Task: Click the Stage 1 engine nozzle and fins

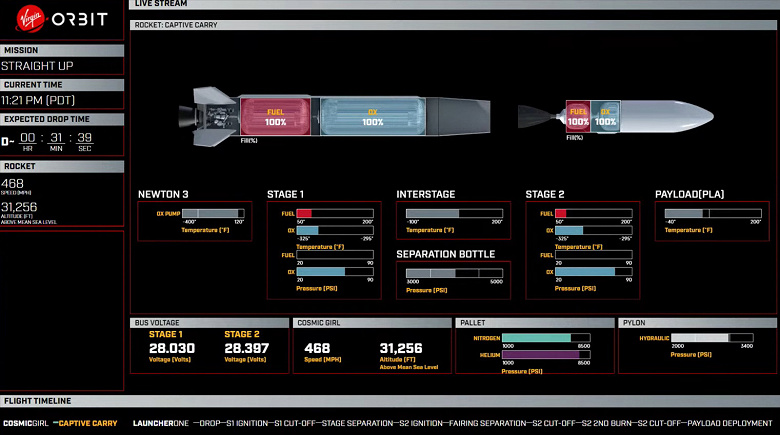Action: coord(209,116)
